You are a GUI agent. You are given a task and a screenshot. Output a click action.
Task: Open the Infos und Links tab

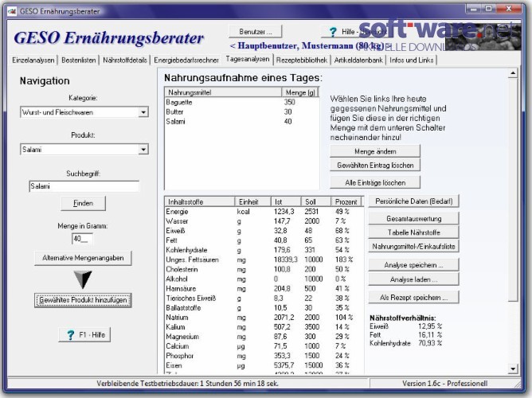[x=412, y=60]
